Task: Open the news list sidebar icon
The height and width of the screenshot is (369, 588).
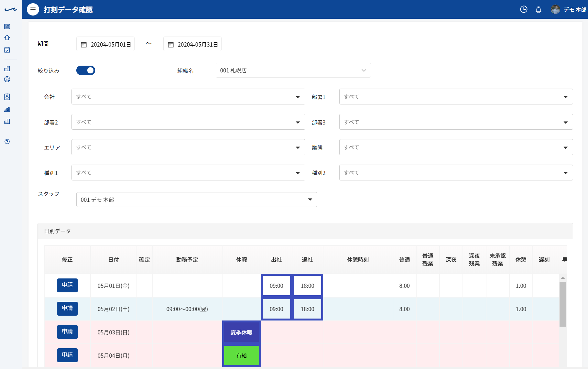Action: tap(7, 27)
